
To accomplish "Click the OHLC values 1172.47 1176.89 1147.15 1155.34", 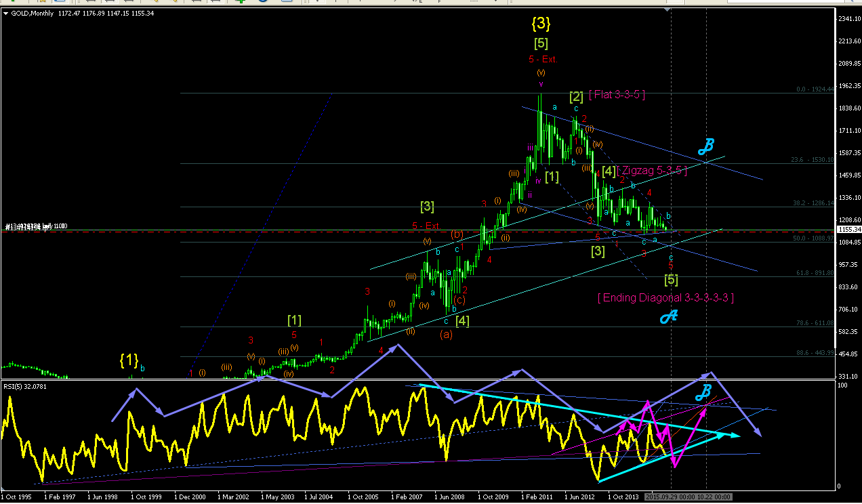I will point(104,13).
